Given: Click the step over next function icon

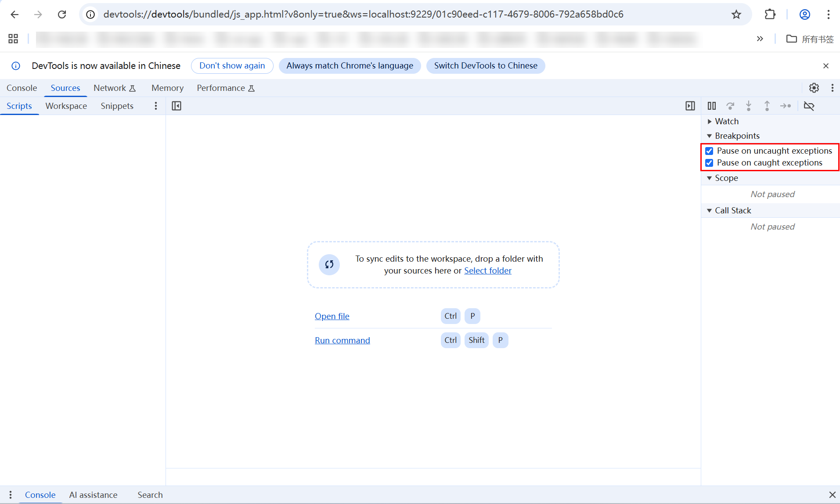Looking at the screenshot, I should click(x=730, y=106).
